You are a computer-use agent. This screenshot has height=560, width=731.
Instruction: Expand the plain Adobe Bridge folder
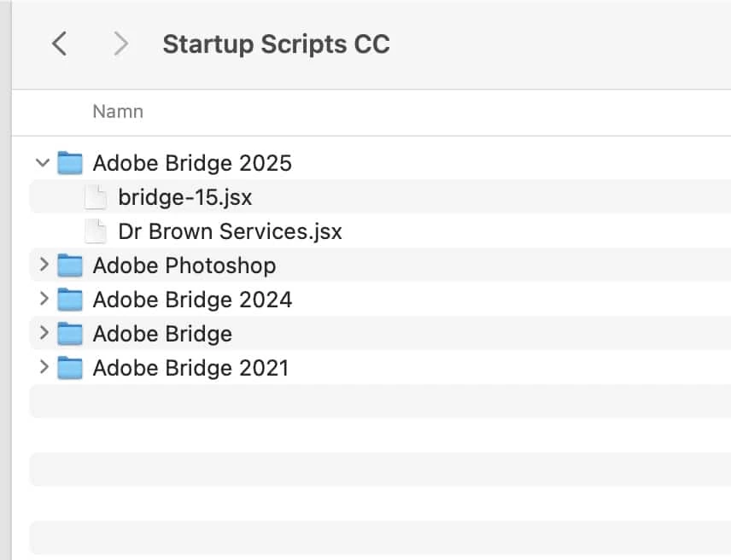pyautogui.click(x=44, y=334)
